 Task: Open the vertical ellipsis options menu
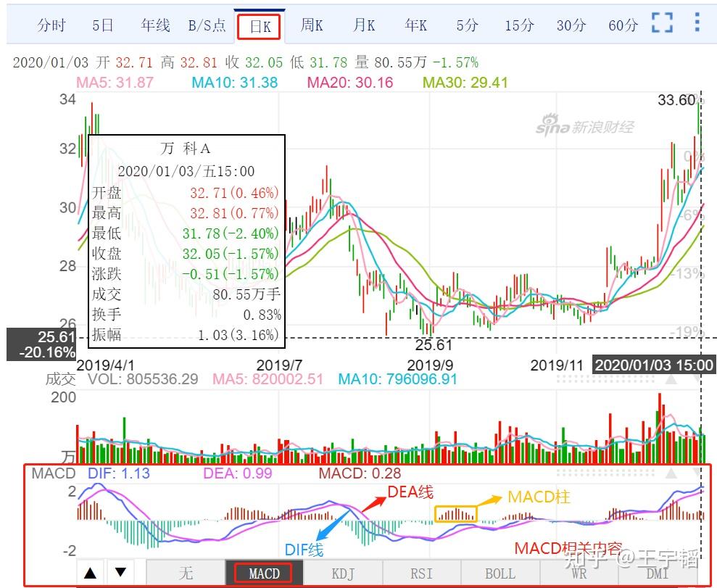tap(697, 22)
